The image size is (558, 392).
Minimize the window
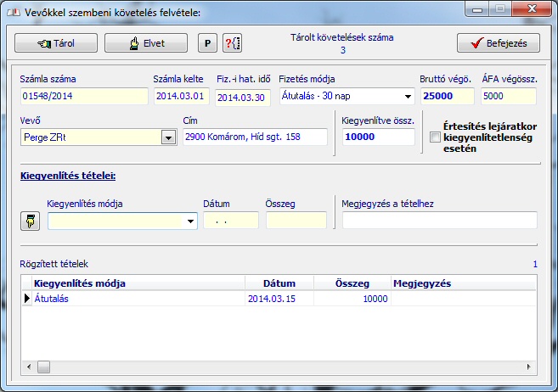(x=476, y=9)
